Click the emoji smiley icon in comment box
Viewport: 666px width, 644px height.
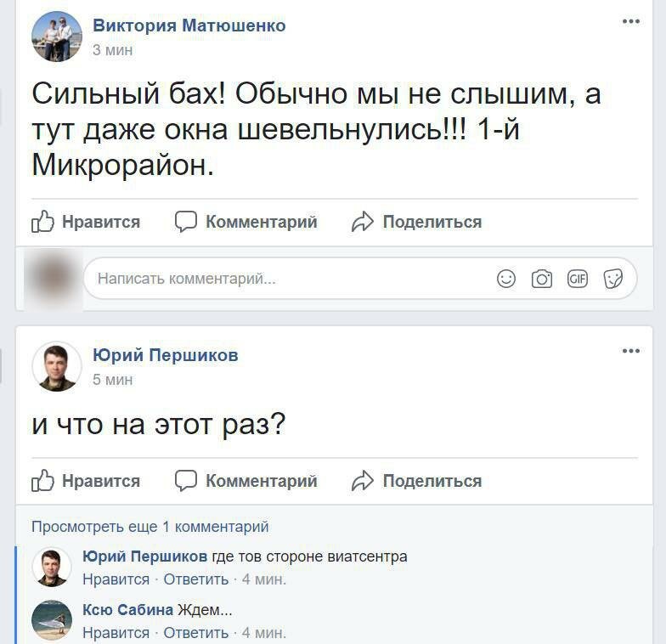pyautogui.click(x=506, y=279)
